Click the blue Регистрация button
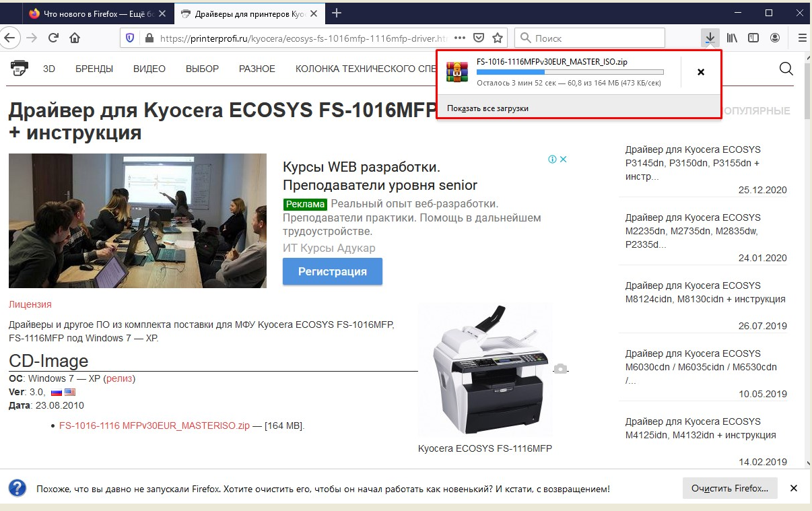 tap(333, 271)
